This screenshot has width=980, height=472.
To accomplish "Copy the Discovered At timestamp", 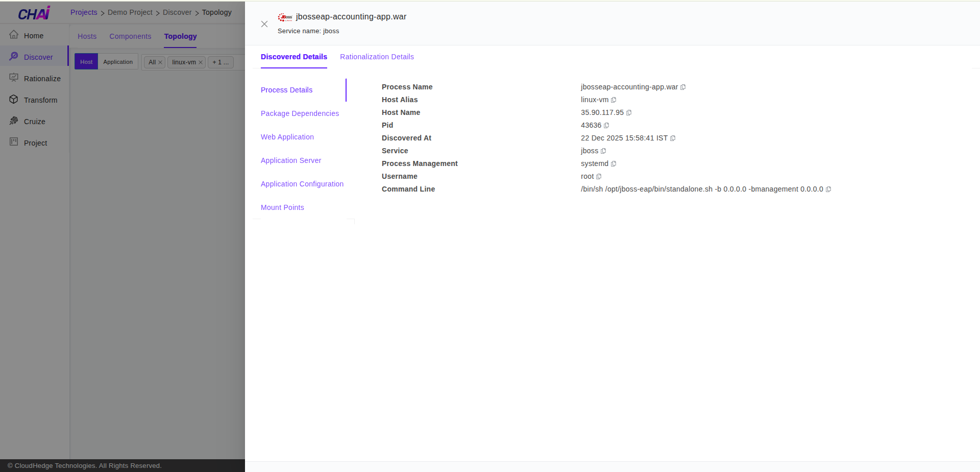I will coord(673,138).
